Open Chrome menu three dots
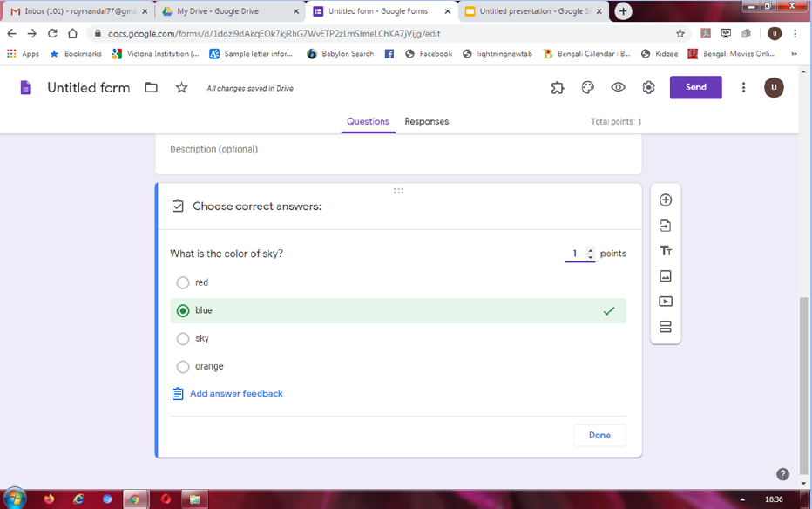Image resolution: width=812 pixels, height=509 pixels. coord(795,34)
